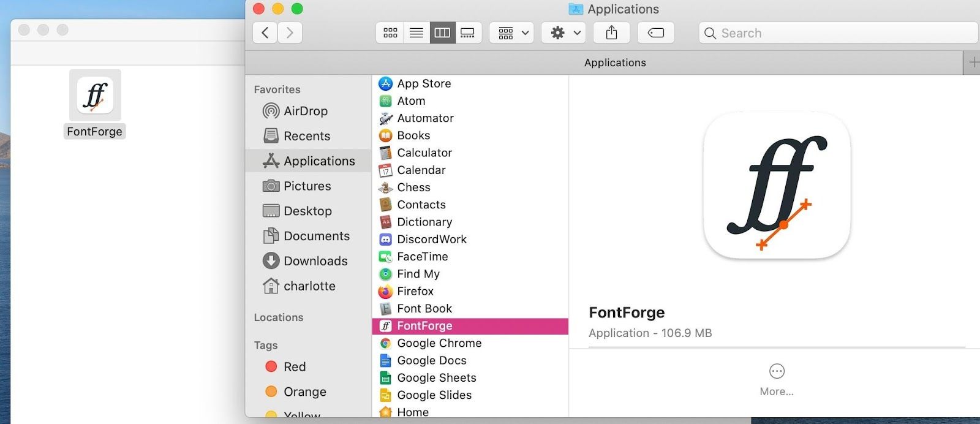The width and height of the screenshot is (980, 424).
Task: Select Calculator in the list
Action: tap(470, 153)
